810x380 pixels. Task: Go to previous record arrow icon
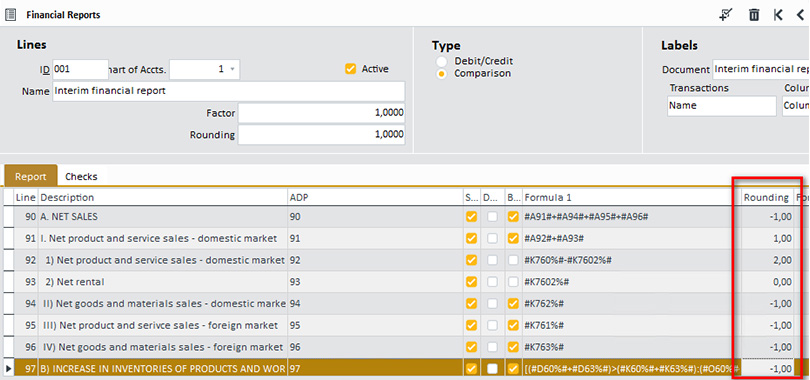click(x=802, y=14)
